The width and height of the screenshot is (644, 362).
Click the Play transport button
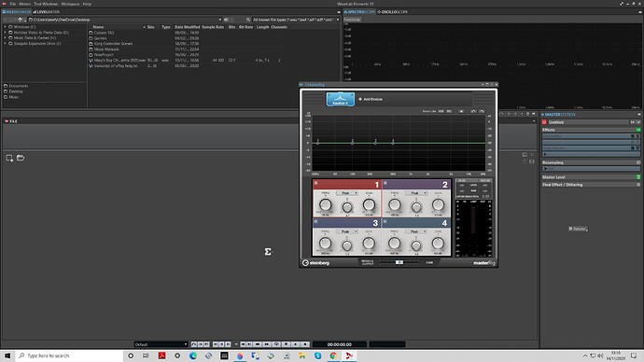pyautogui.click(x=296, y=344)
